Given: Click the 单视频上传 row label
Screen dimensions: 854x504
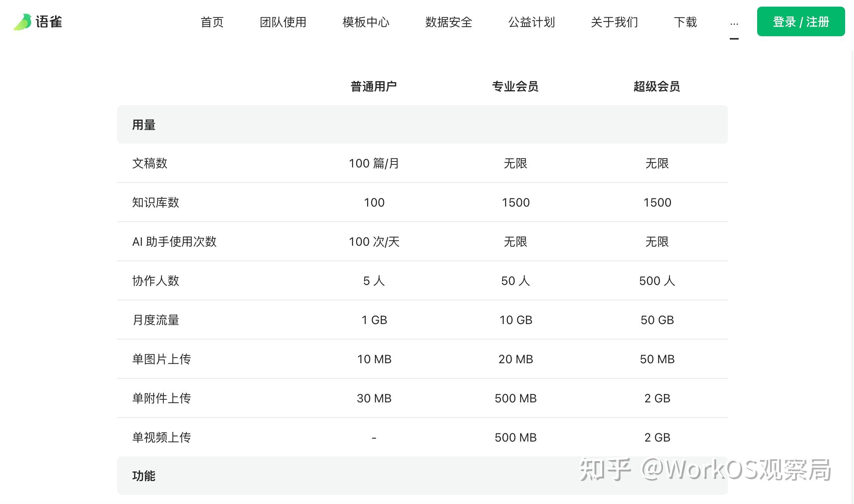Looking at the screenshot, I should tap(162, 437).
